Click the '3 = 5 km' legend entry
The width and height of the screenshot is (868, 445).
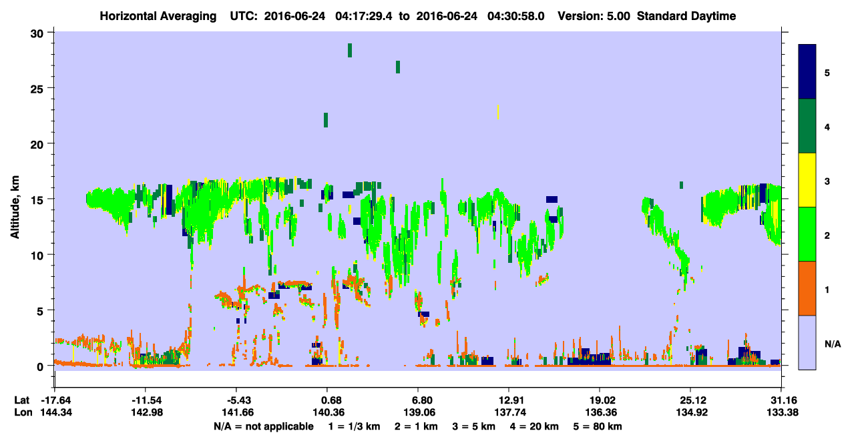click(475, 426)
